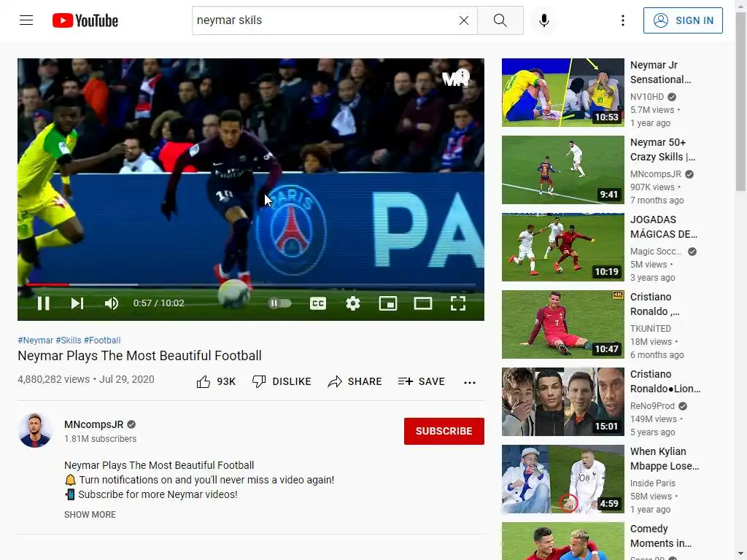The height and width of the screenshot is (560, 747).
Task: Subscribe to MNcompsJR
Action: point(444,431)
